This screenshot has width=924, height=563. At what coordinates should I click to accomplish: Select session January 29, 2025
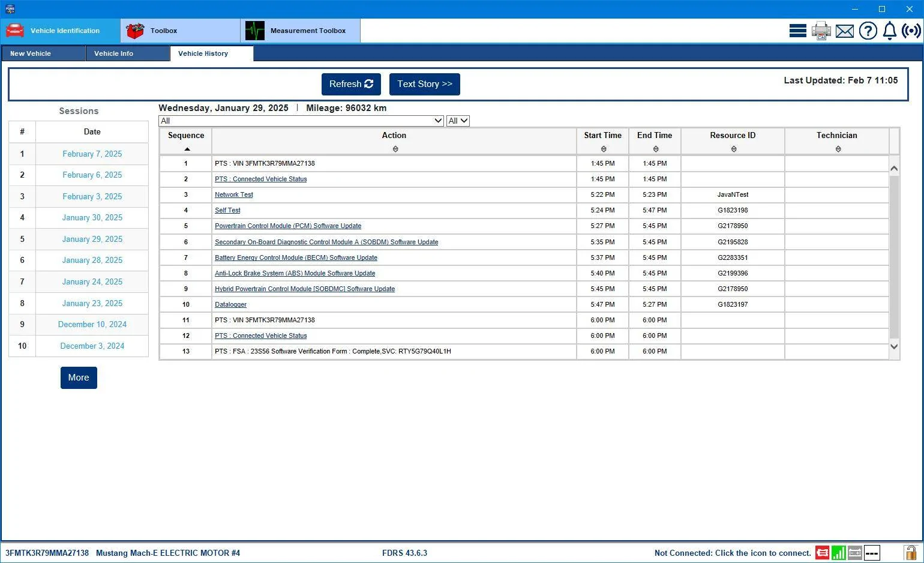[x=92, y=239]
